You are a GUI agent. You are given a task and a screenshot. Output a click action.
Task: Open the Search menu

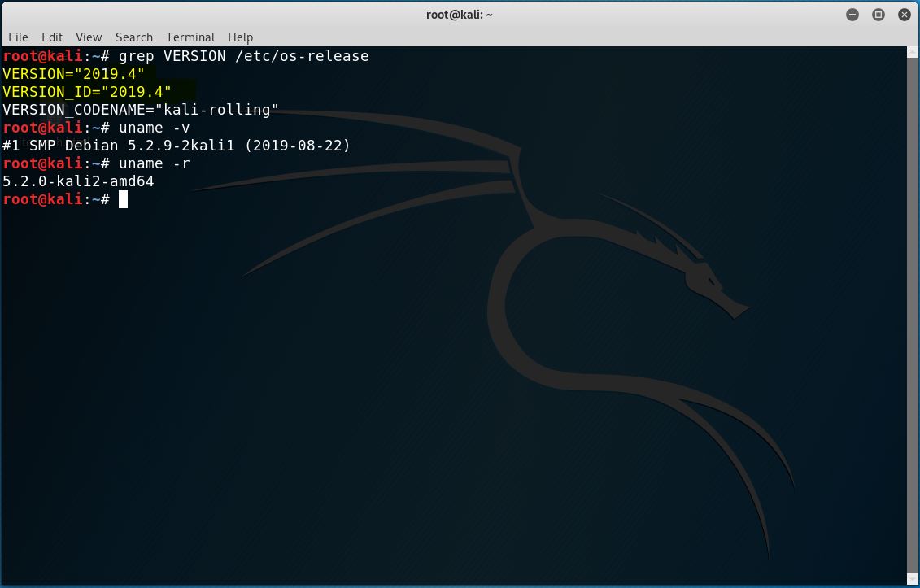[134, 37]
